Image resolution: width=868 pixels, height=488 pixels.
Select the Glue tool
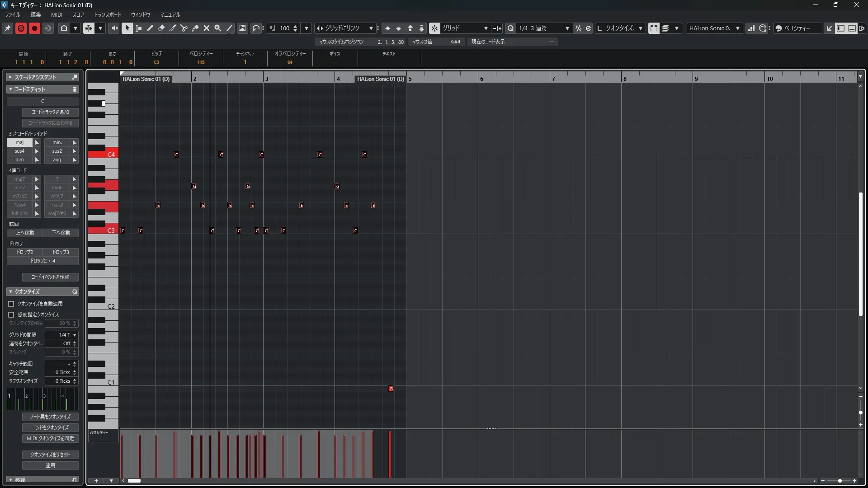tap(195, 28)
